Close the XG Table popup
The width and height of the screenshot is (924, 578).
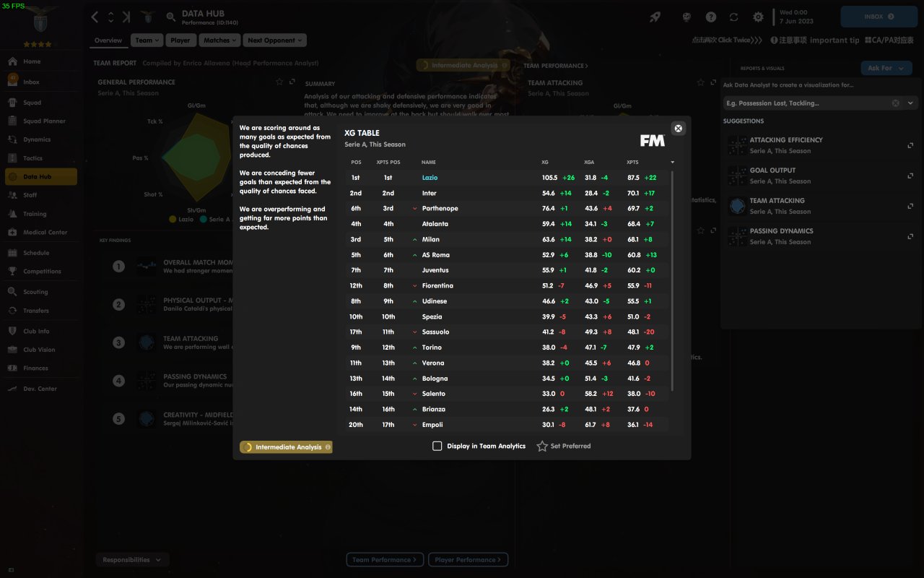tap(678, 128)
